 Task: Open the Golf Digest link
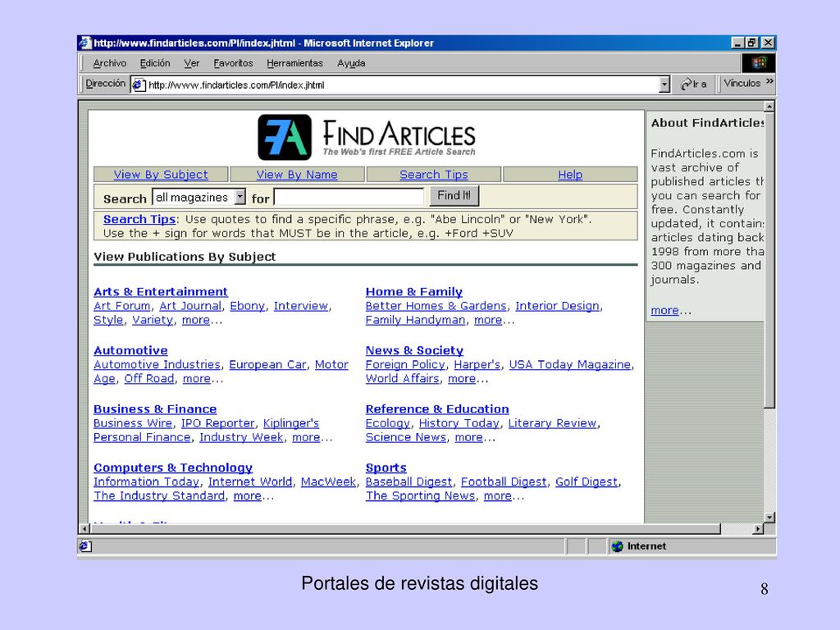click(x=587, y=482)
